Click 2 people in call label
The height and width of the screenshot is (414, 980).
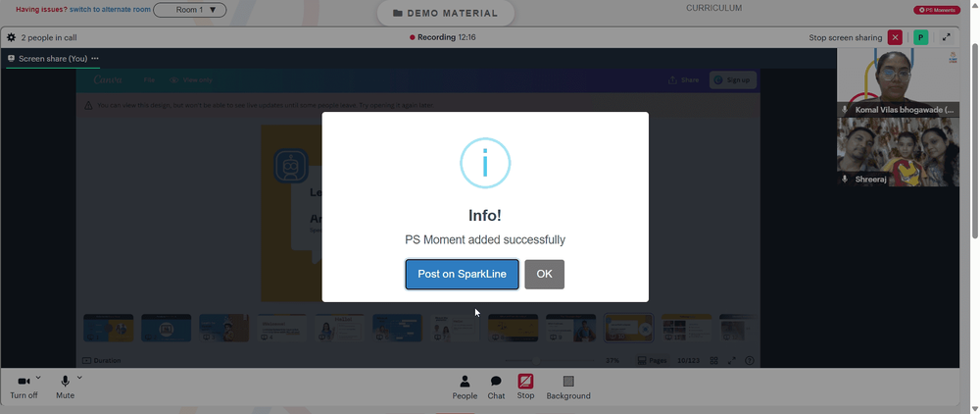tap(49, 37)
